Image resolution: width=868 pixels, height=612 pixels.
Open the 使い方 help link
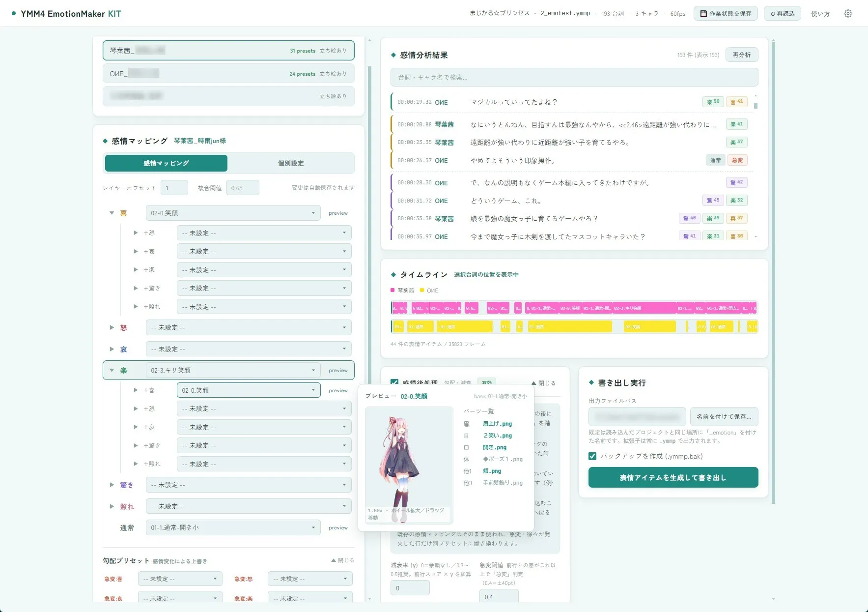point(820,14)
